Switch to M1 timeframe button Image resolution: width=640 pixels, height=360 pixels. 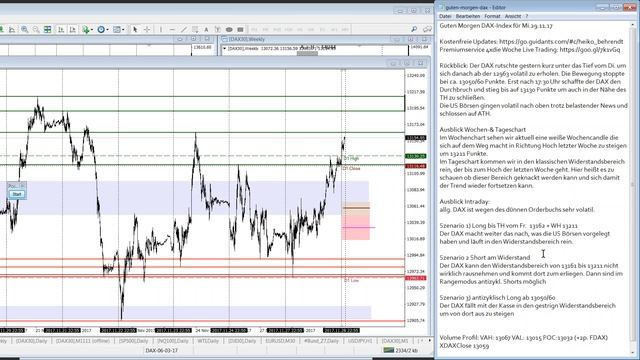tap(254, 29)
